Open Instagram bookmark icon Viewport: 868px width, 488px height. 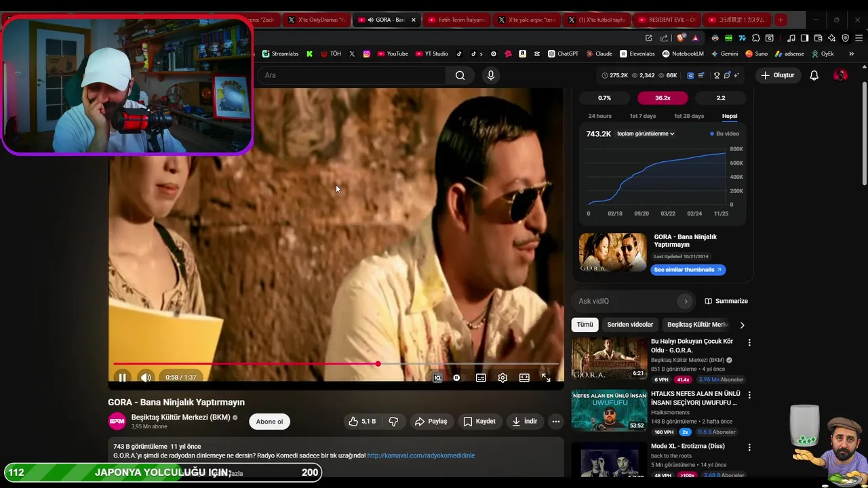(x=367, y=54)
